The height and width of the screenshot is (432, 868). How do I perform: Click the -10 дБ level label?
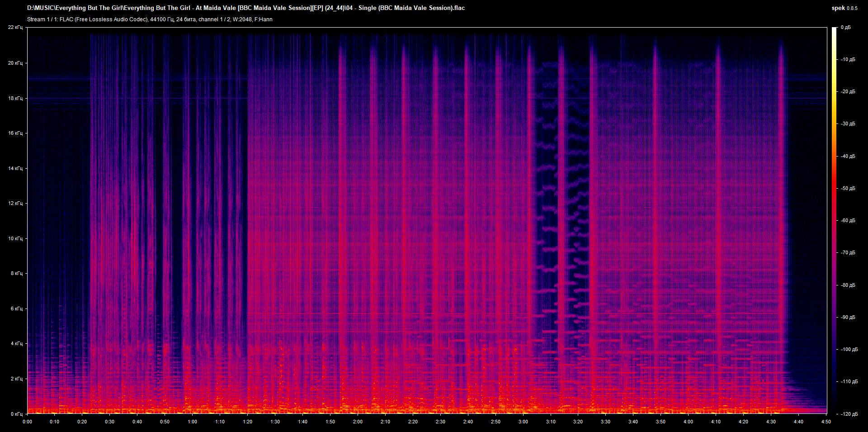[x=848, y=59]
